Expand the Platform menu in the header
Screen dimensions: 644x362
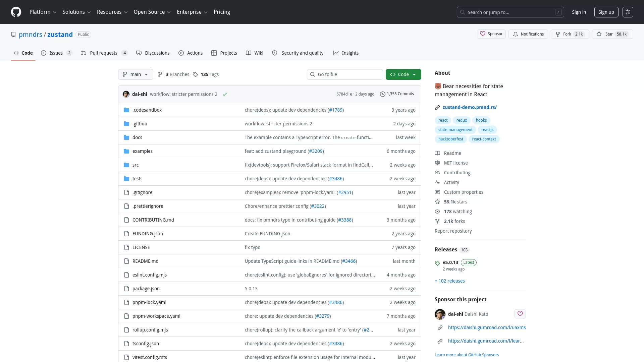43,12
